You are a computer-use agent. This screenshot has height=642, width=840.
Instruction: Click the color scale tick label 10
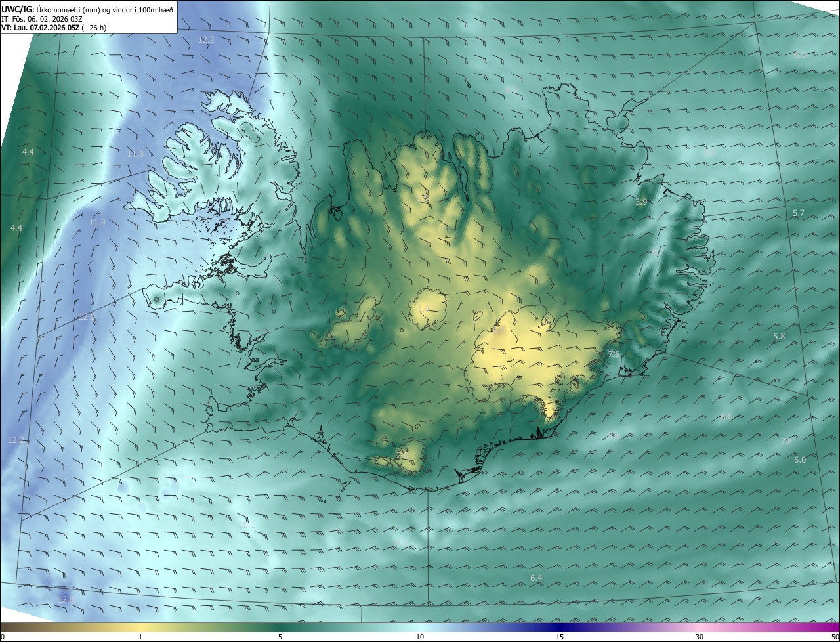(x=420, y=637)
